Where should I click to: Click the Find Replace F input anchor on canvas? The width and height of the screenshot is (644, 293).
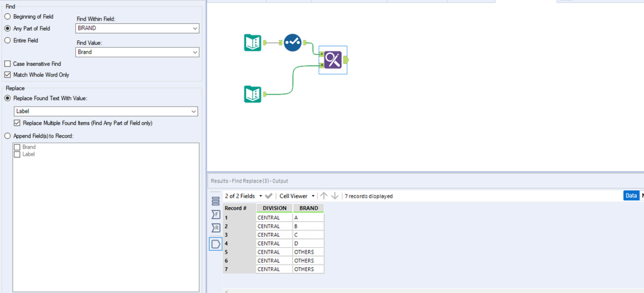click(322, 54)
